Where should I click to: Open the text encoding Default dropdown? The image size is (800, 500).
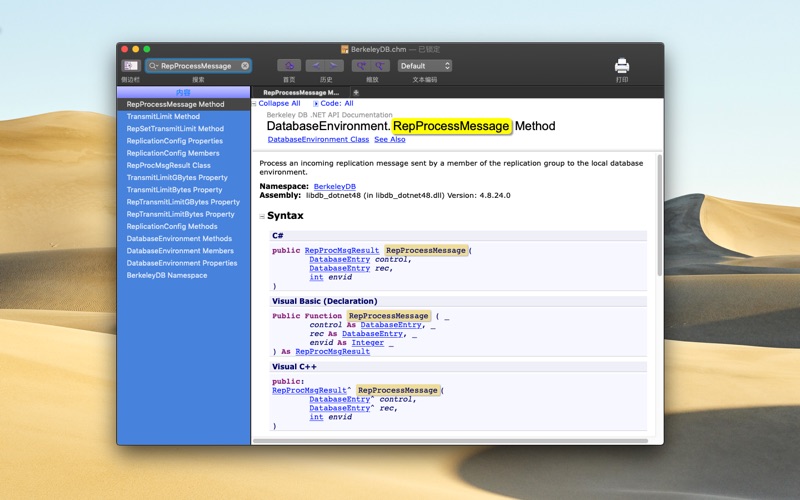(x=425, y=66)
